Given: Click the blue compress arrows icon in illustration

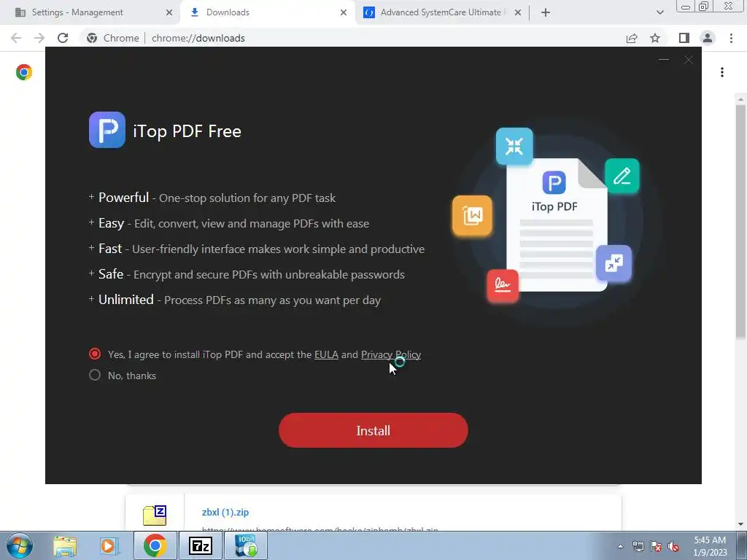Looking at the screenshot, I should tap(514, 146).
